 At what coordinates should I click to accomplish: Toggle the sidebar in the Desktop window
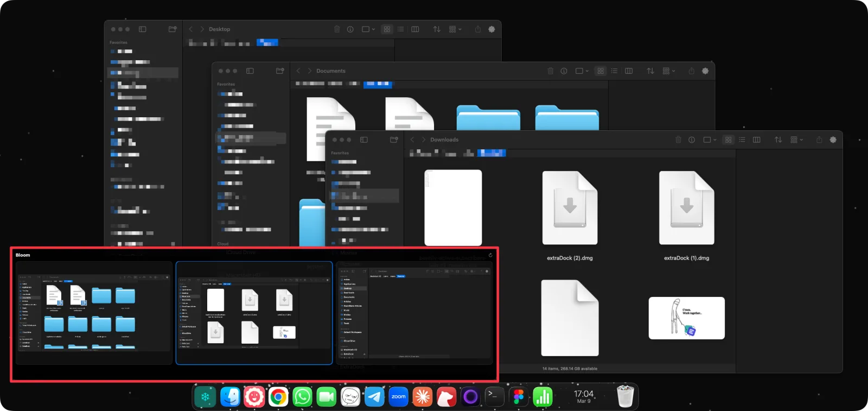coord(143,29)
